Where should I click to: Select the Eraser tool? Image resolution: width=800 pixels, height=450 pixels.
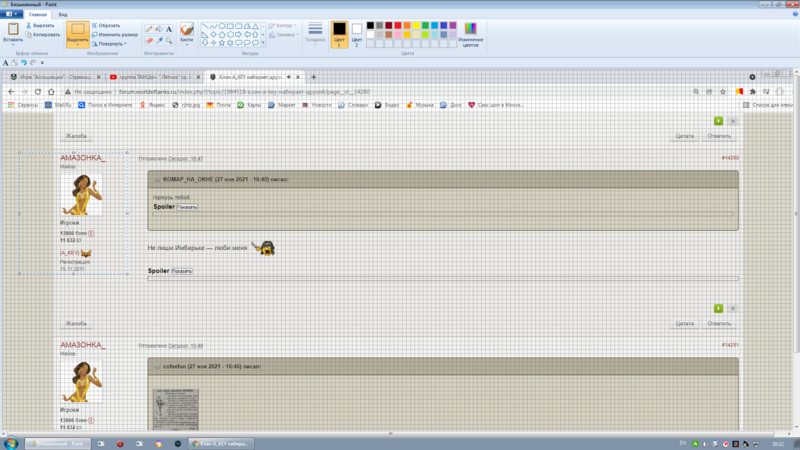pos(149,40)
